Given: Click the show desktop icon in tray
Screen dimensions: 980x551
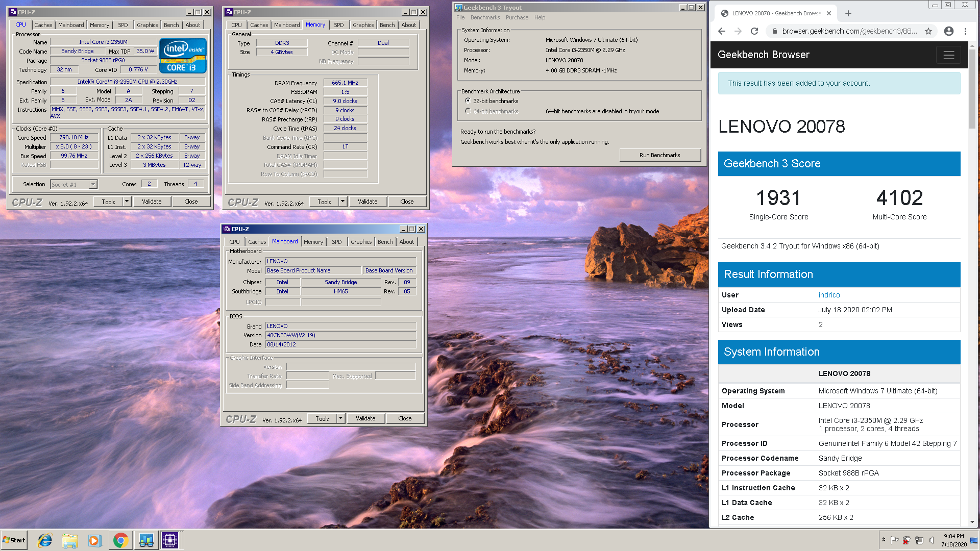Looking at the screenshot, I should point(974,540).
